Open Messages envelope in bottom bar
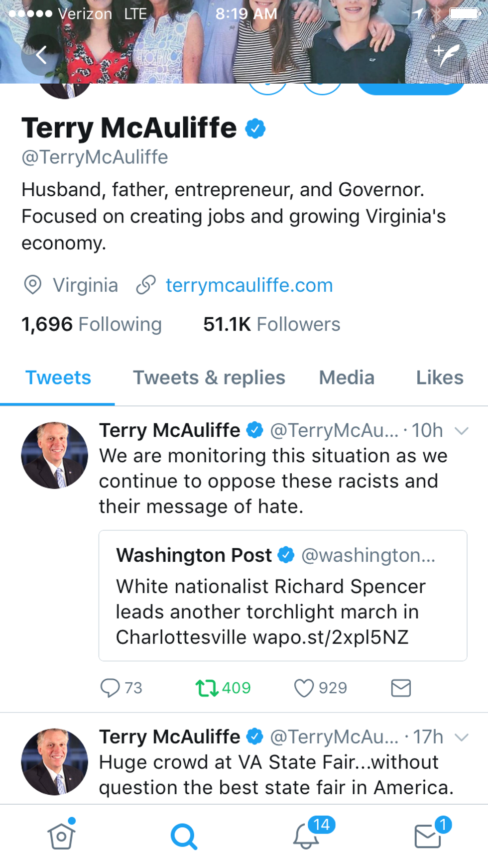Screen dimensions: 488x868 pos(428,836)
